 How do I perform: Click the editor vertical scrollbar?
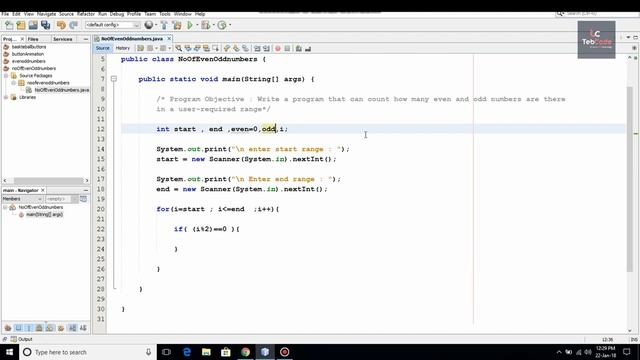pos(630,180)
